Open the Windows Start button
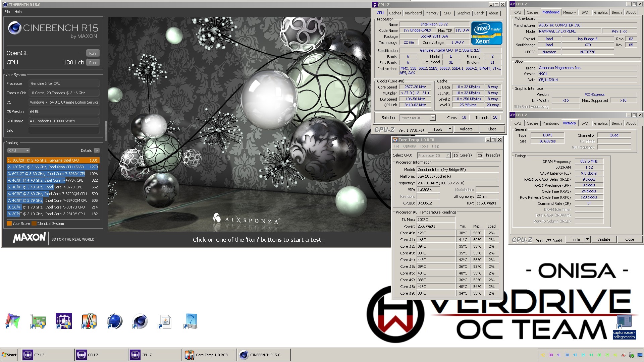The image size is (644, 362). point(9,355)
